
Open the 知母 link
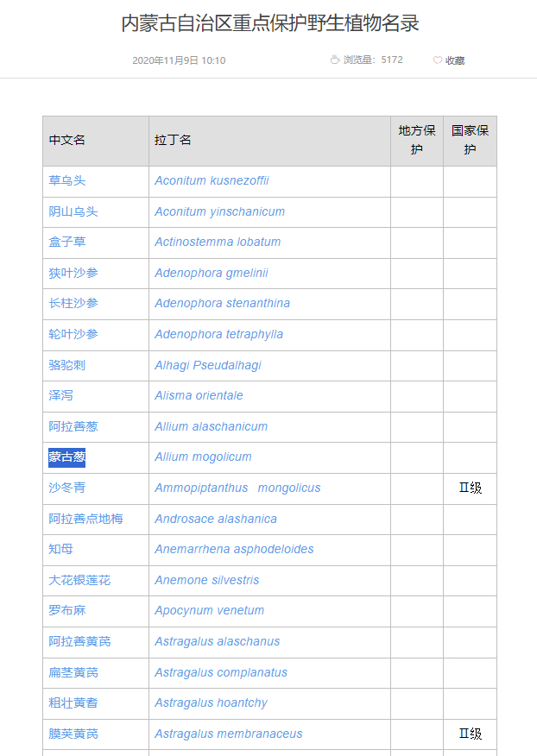coord(60,549)
